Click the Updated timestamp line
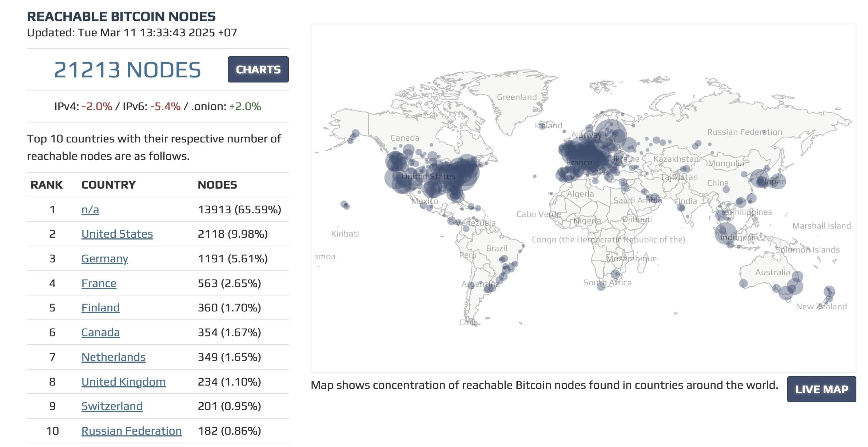868x447 pixels. tap(132, 32)
